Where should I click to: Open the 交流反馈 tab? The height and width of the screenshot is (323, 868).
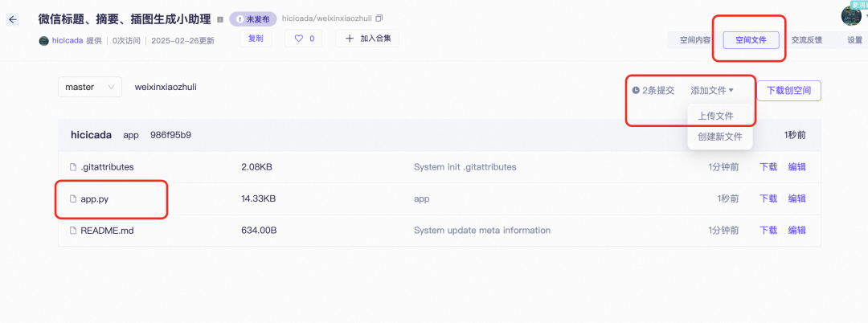tap(806, 39)
